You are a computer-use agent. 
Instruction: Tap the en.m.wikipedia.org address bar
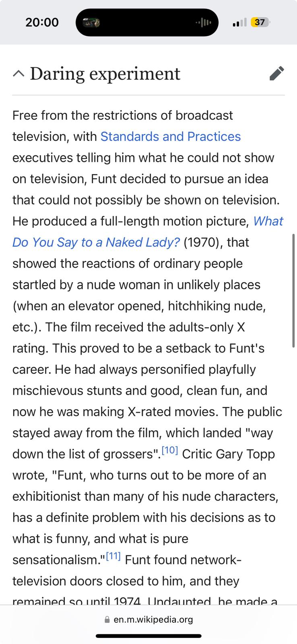(148, 619)
